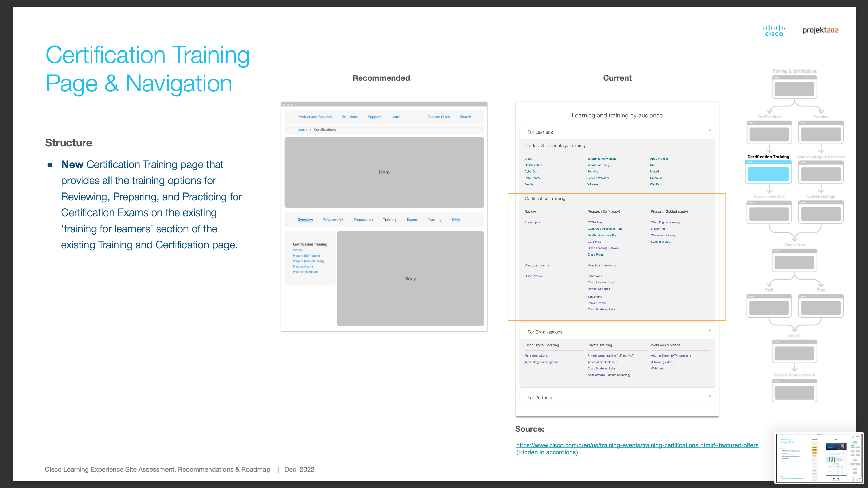Image resolution: width=868 pixels, height=488 pixels.
Task: Click the Cisco Review link
Action: click(x=533, y=276)
